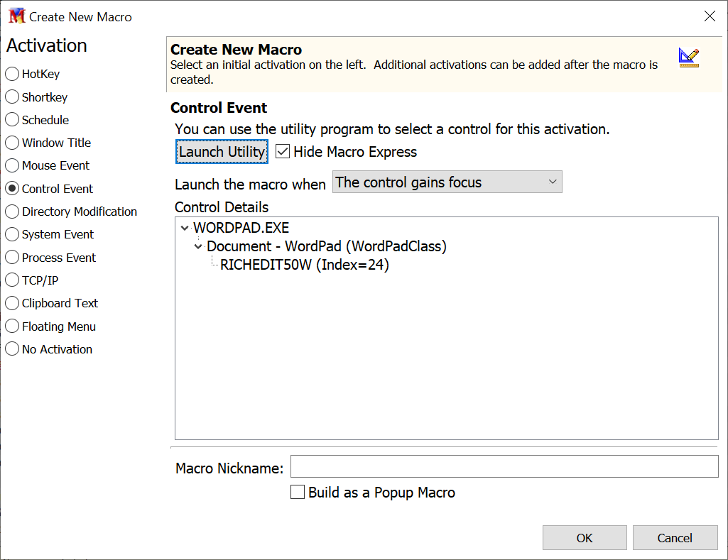Uncheck Hide Macro Express checkbox
Viewport: 728px width, 560px height.
[x=283, y=152]
